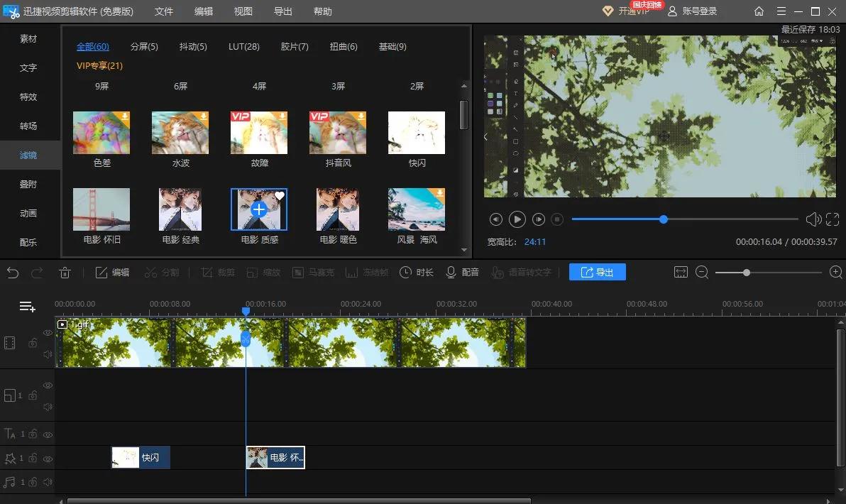Click the add track icon
This screenshot has height=504, width=846.
click(27, 307)
